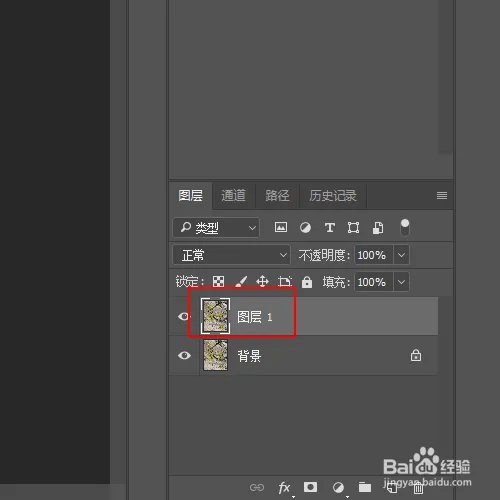
Task: Toggle layer filtering switch on/off
Action: pyautogui.click(x=405, y=227)
